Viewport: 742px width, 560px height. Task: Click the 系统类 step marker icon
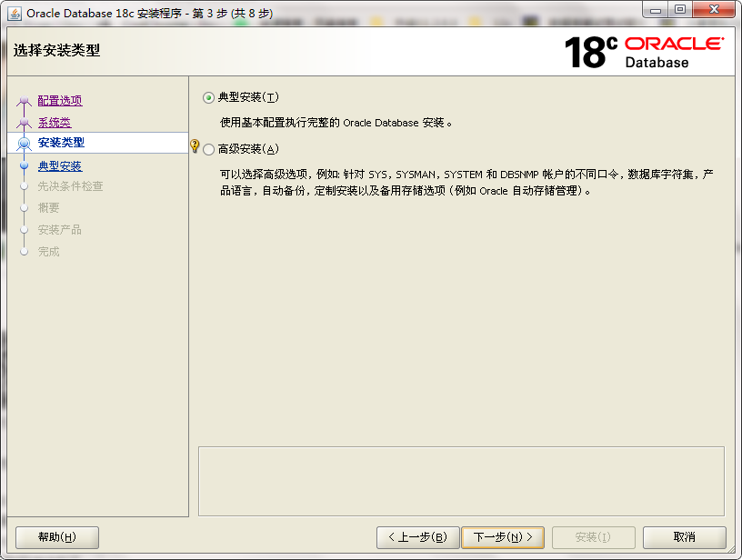click(25, 123)
